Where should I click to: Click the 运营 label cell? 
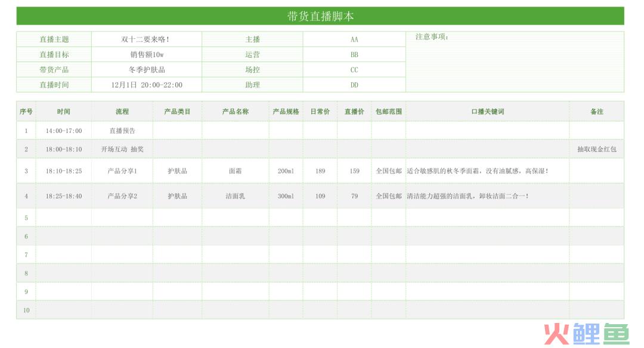252,55
